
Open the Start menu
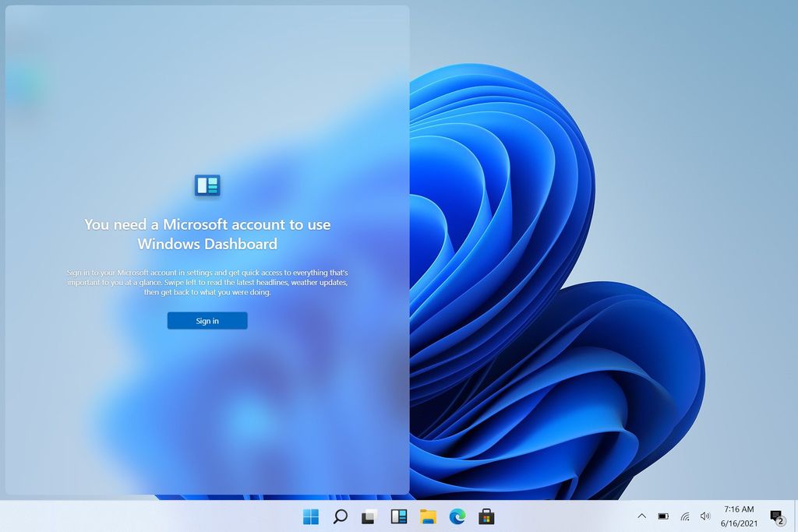click(x=310, y=516)
